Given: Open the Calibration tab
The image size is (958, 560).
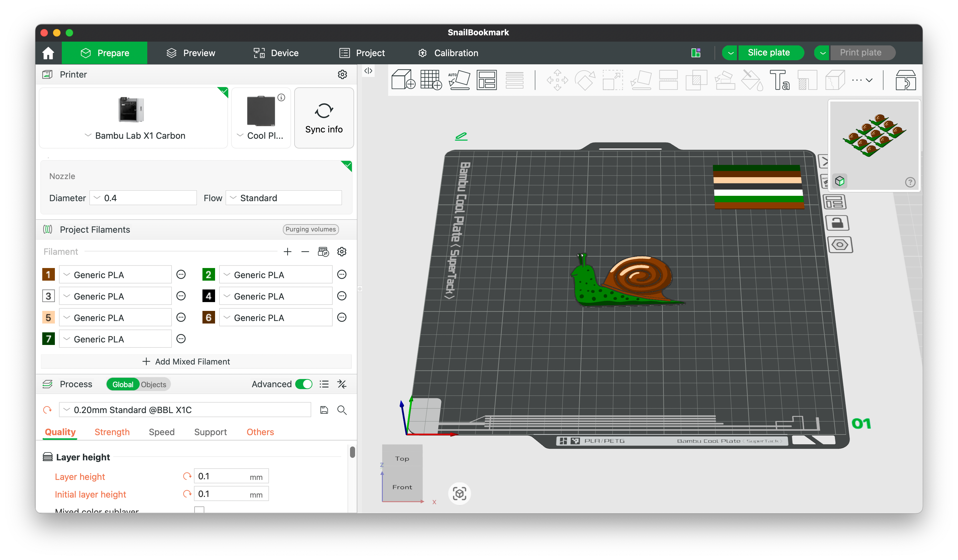Looking at the screenshot, I should pos(448,53).
